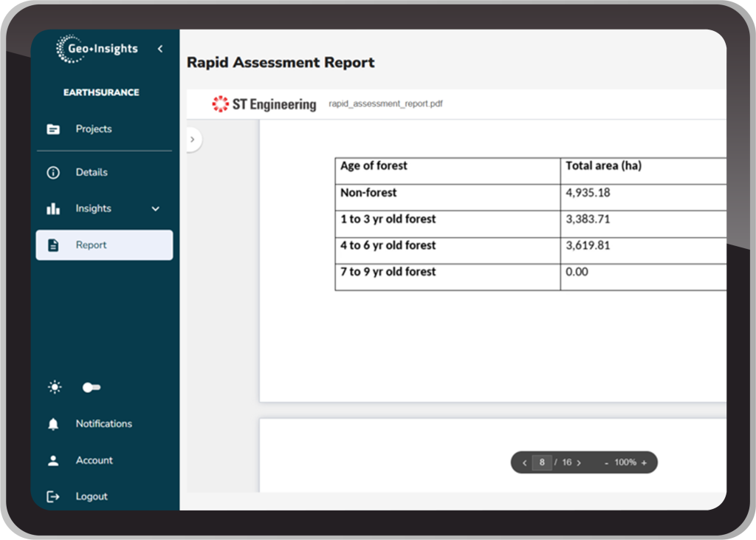Viewport: 756px width, 540px height.
Task: Click the Geo-Insights logo
Action: point(97,49)
